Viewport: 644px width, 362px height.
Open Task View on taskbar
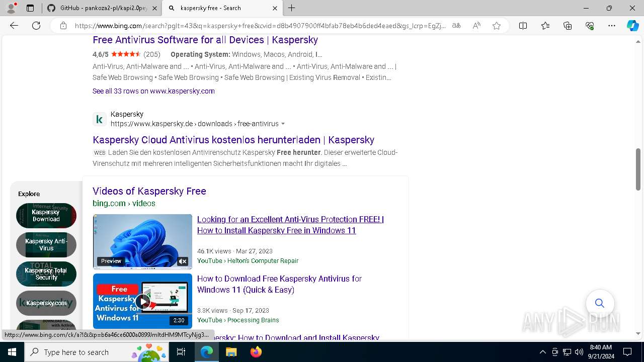click(181, 352)
